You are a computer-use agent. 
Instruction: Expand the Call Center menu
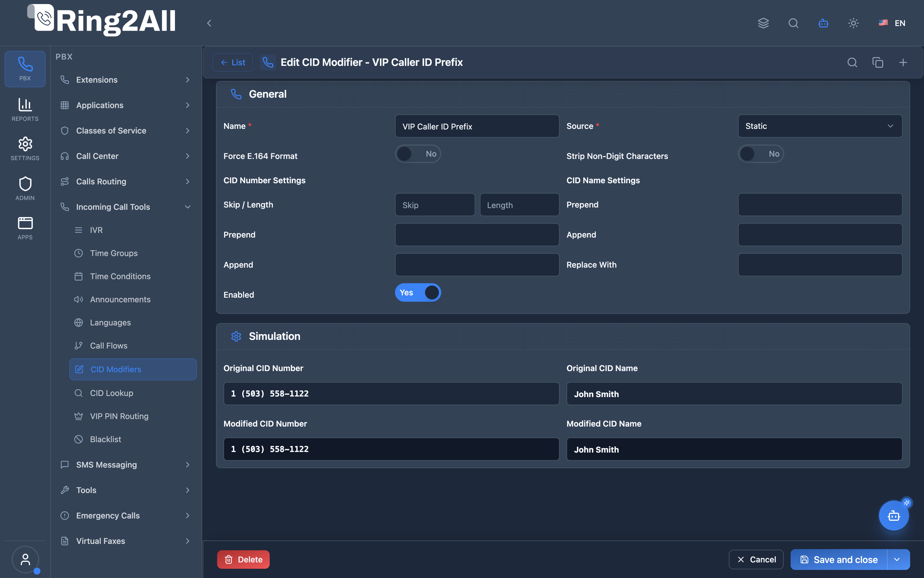point(126,156)
